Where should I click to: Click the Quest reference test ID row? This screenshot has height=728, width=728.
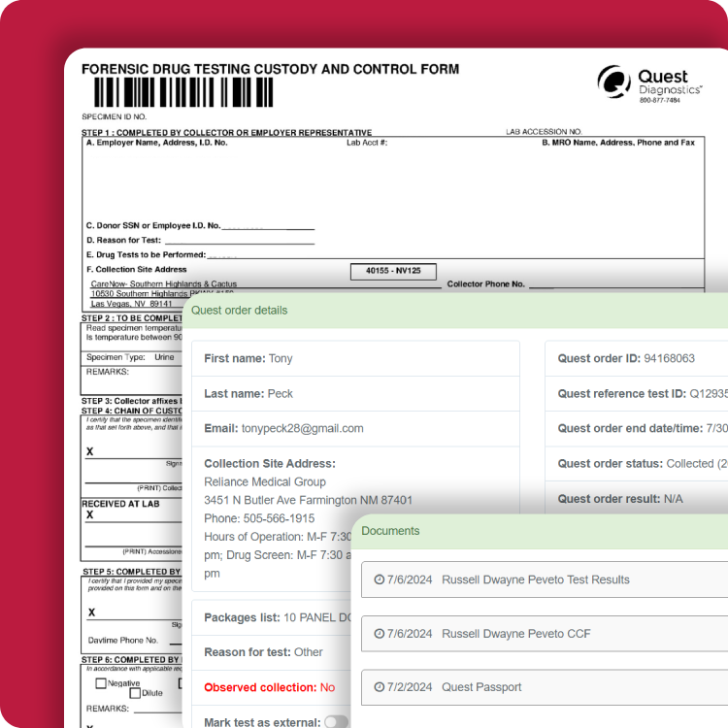point(637,394)
